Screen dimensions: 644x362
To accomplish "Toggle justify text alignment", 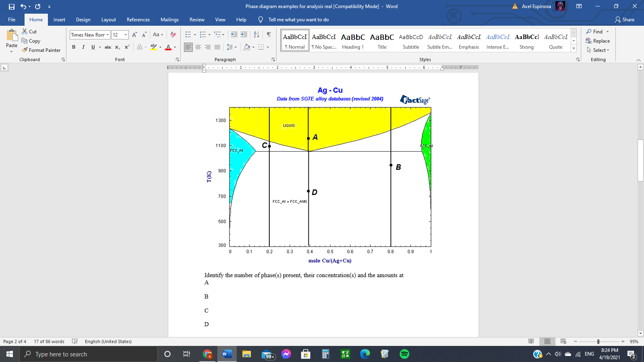I will pyautogui.click(x=217, y=47).
